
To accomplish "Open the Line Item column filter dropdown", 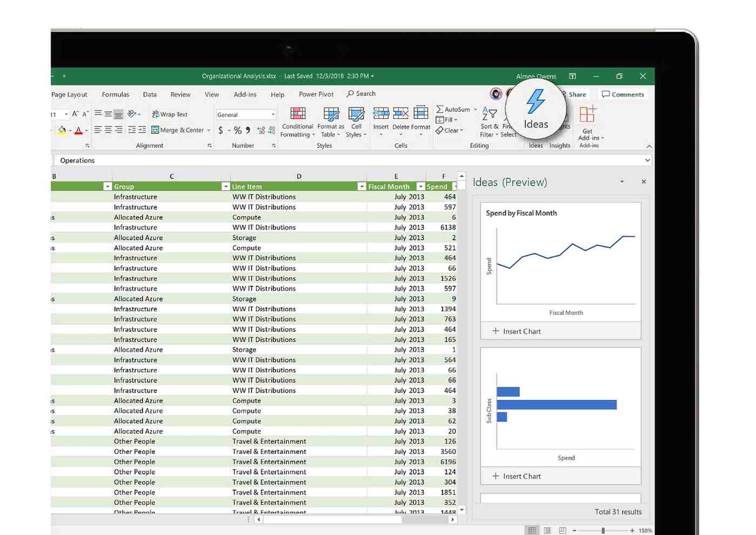I will (361, 186).
